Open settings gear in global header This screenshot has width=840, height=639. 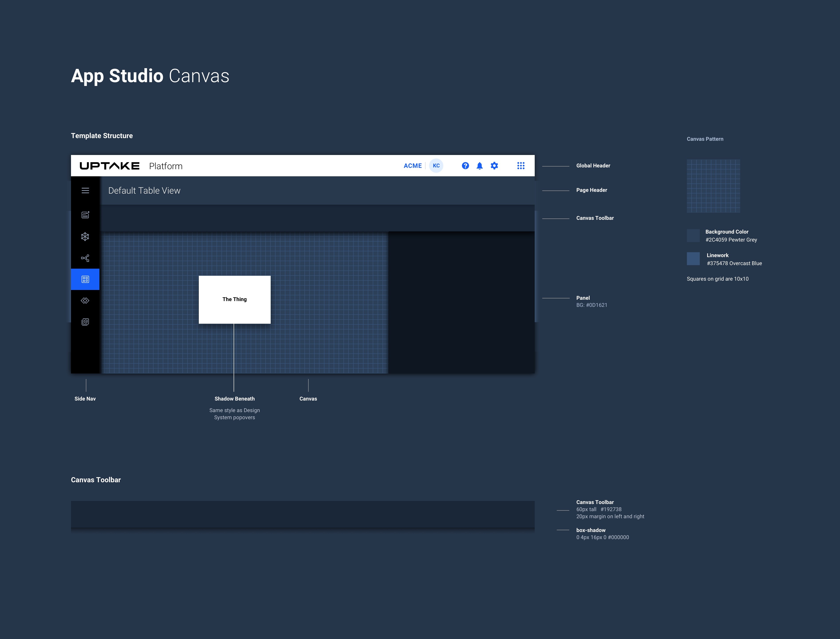tap(494, 166)
